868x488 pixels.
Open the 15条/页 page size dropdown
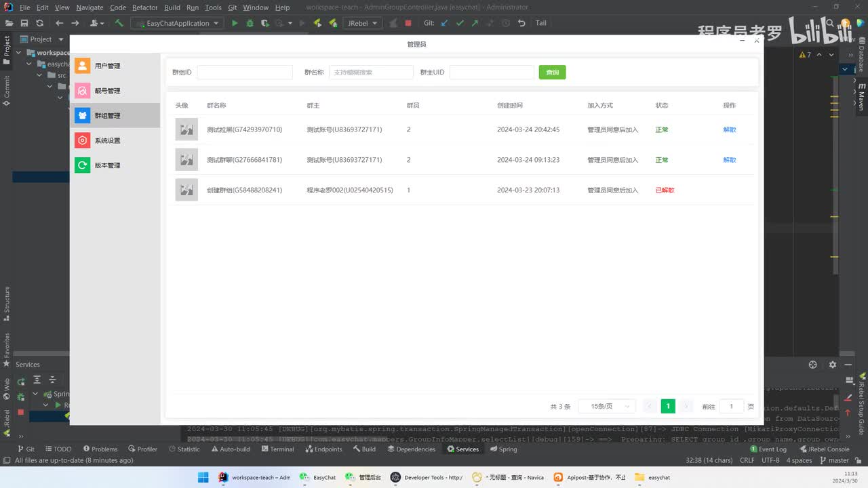click(x=606, y=406)
